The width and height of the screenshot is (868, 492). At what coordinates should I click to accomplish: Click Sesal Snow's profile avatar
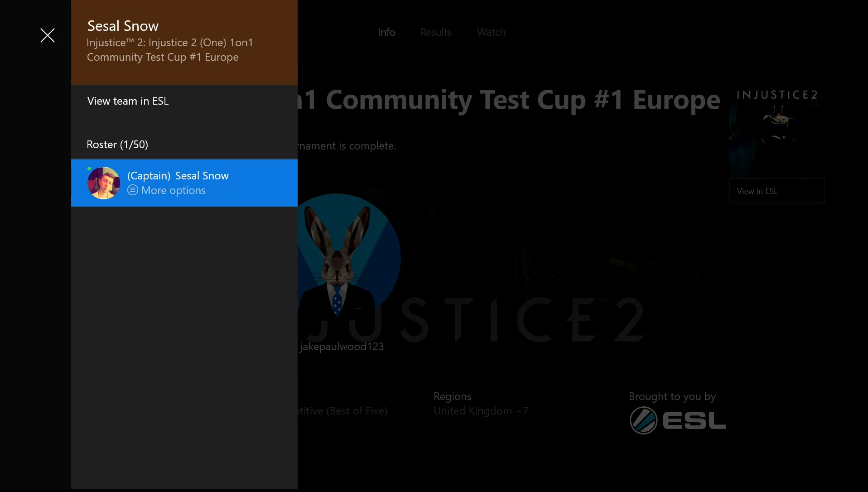(104, 183)
